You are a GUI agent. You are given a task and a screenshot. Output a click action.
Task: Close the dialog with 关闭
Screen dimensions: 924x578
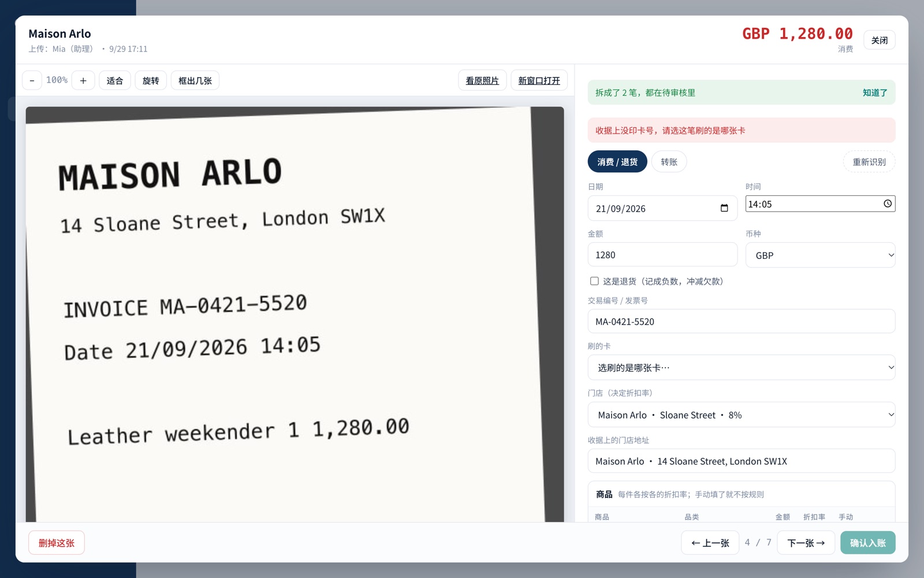click(x=880, y=40)
